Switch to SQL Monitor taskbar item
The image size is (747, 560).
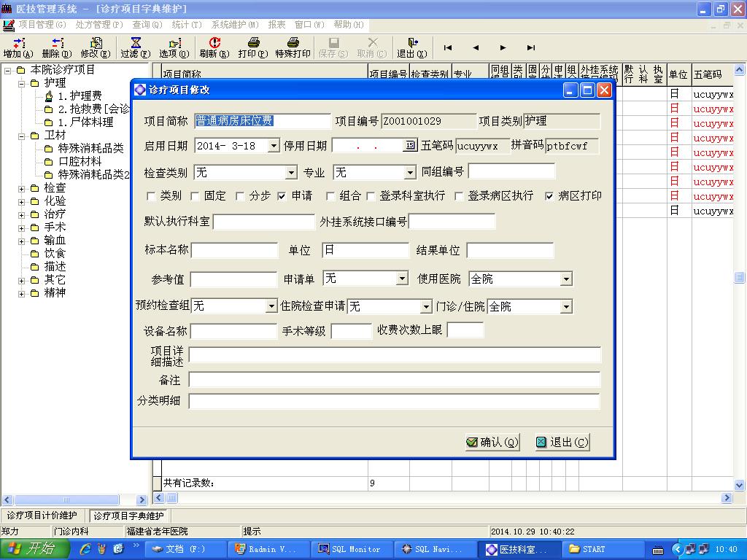(352, 549)
